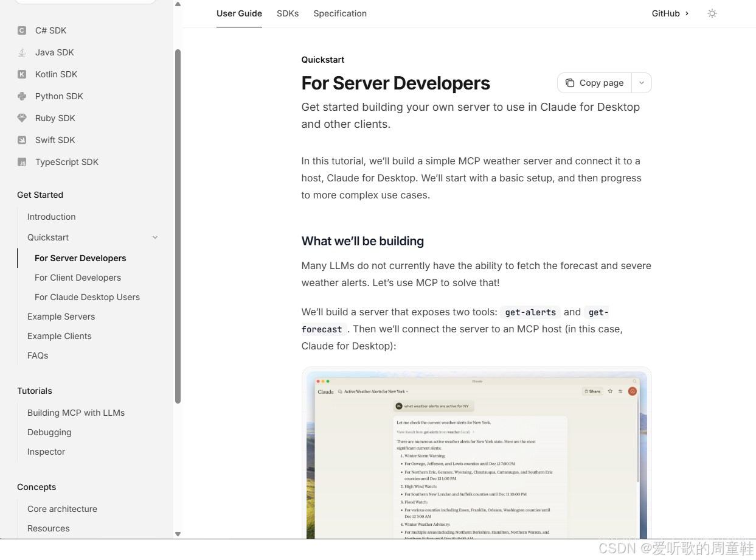Click the Concepts section heading

click(36, 487)
